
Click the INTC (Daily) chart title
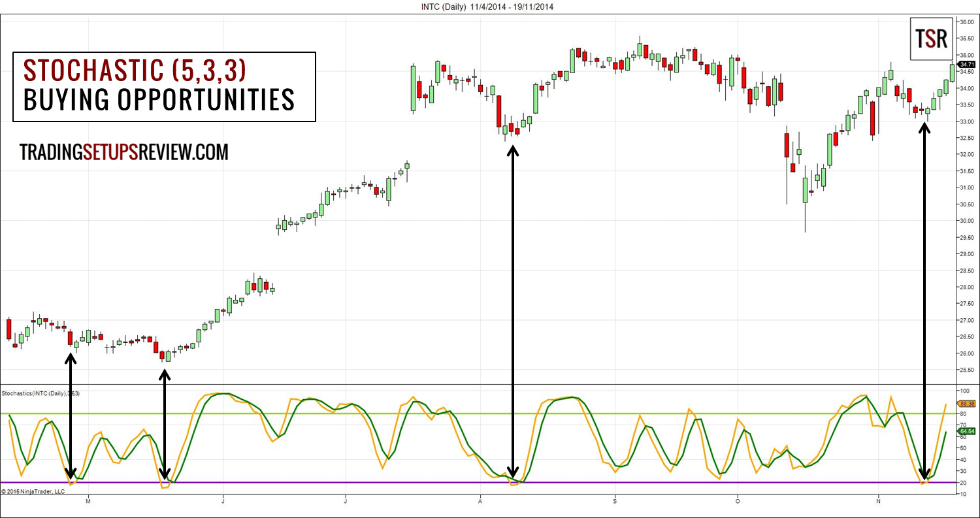coord(487,7)
